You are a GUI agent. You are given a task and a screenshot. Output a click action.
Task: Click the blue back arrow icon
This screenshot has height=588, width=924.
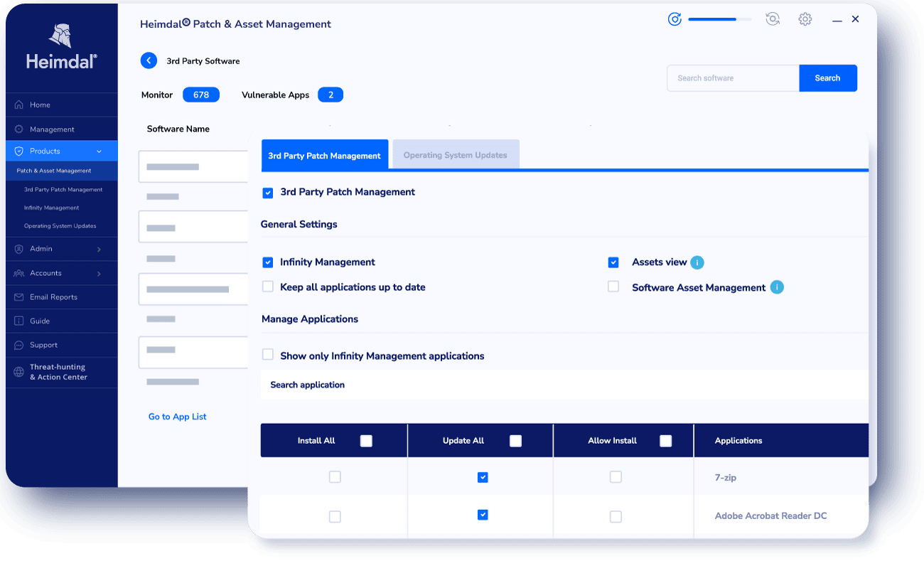149,60
